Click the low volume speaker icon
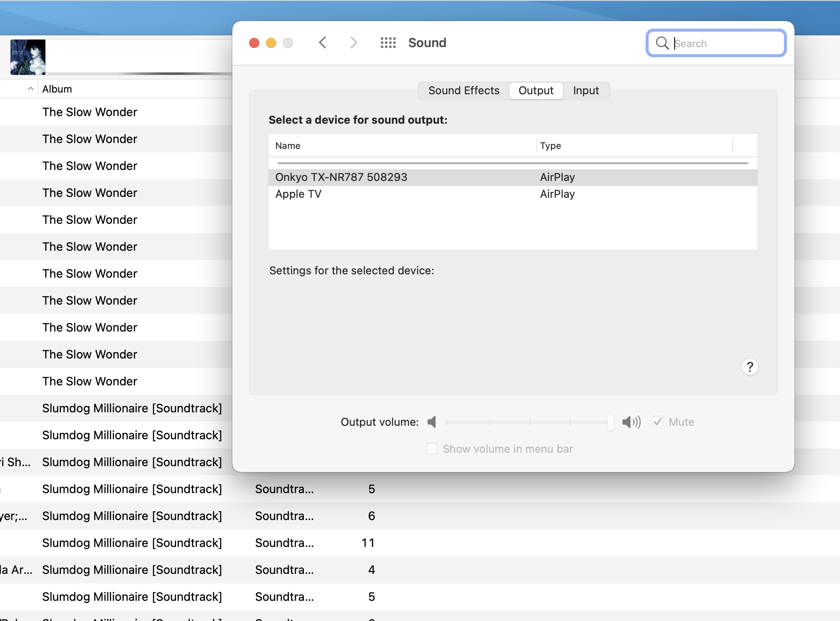Image resolution: width=840 pixels, height=621 pixels. 432,422
